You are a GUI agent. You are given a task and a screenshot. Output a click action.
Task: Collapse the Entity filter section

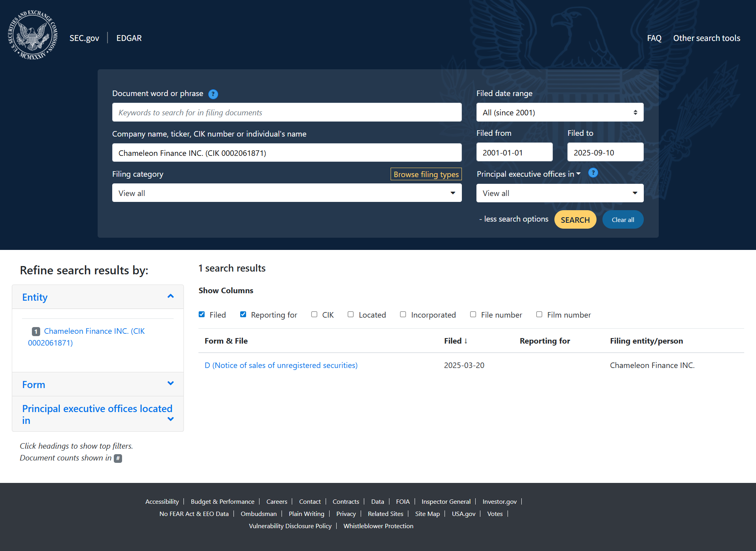pos(98,297)
